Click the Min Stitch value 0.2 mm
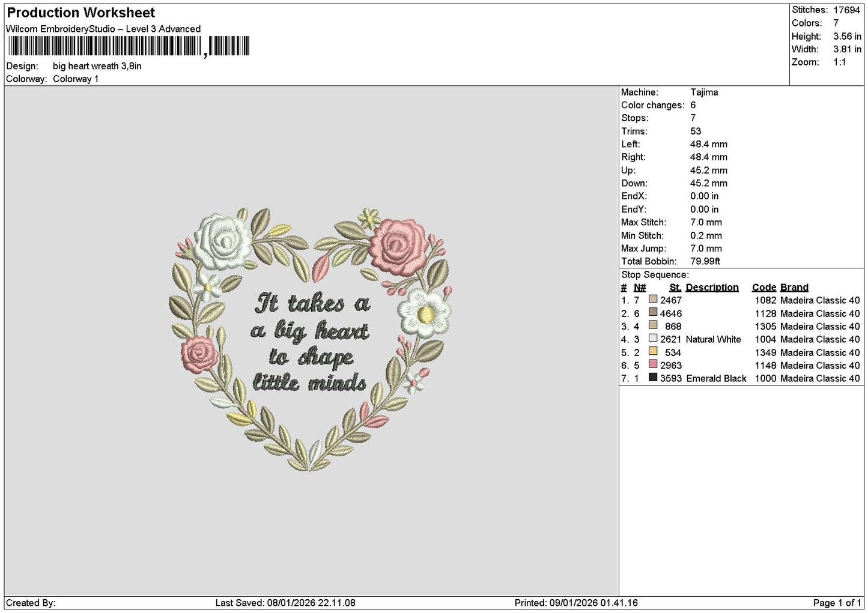868x613 pixels. [706, 235]
